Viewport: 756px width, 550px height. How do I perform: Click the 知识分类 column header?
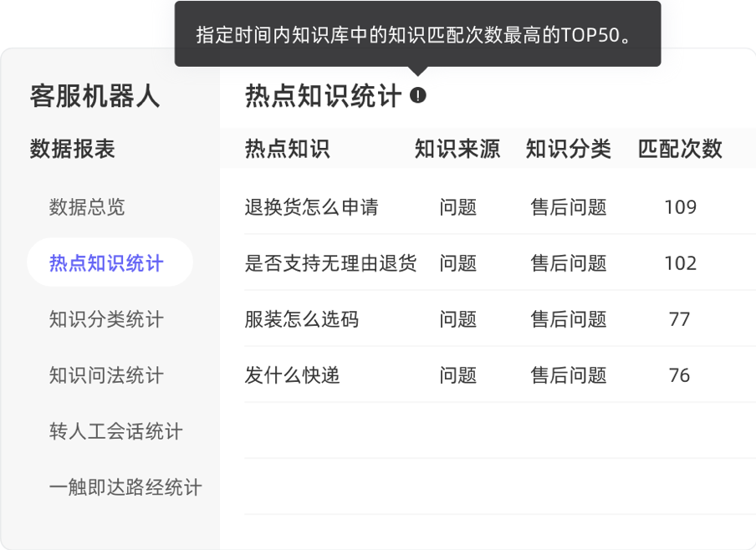click(569, 150)
